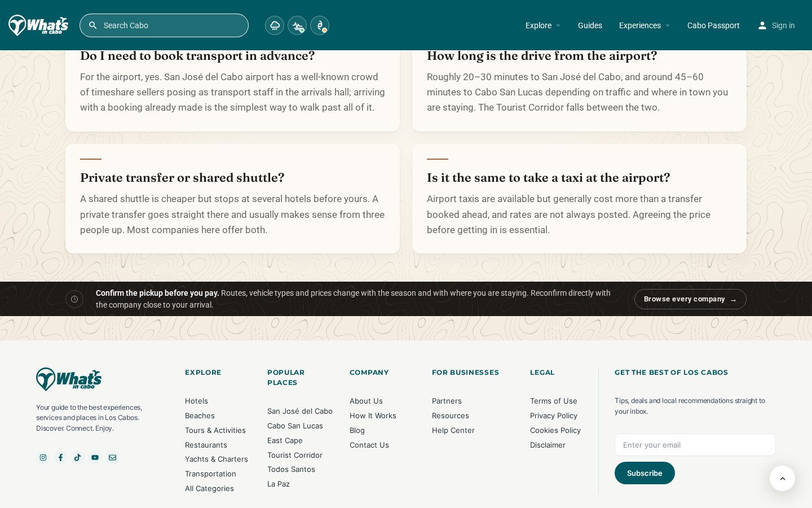Open the Contact Us link

click(x=369, y=445)
